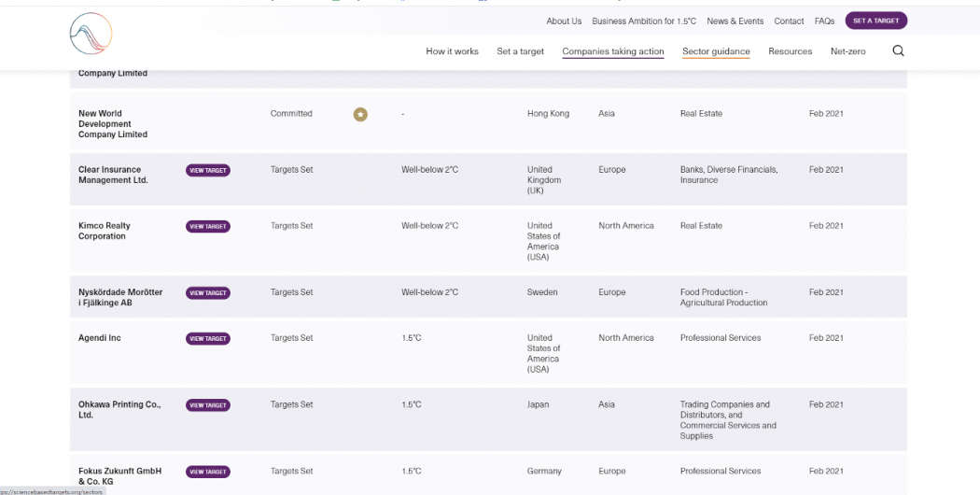View target for Nyskördade Morötter i Fjälkinge AB
Viewport: 980px width, 495px height.
pyautogui.click(x=207, y=293)
